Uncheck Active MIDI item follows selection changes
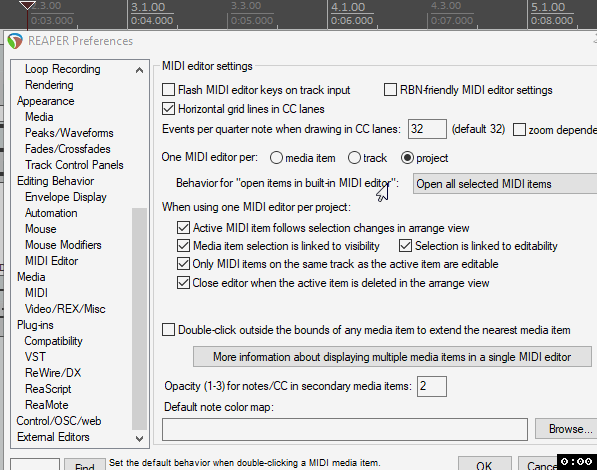597x470 pixels. [184, 228]
